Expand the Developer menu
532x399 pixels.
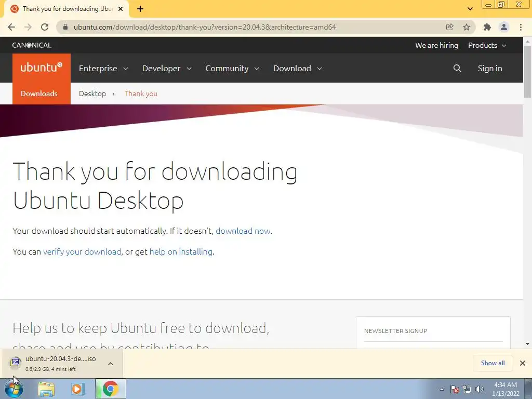tap(167, 68)
